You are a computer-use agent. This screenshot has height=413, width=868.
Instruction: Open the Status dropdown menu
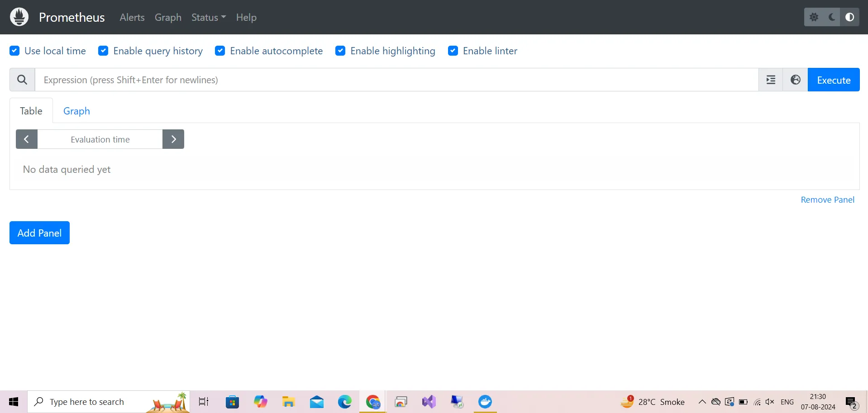[x=208, y=17]
